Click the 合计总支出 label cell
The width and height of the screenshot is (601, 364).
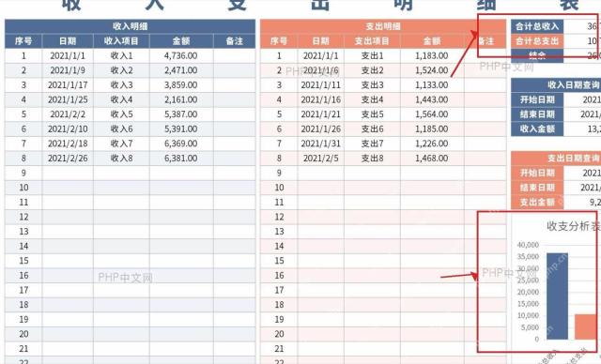point(537,41)
